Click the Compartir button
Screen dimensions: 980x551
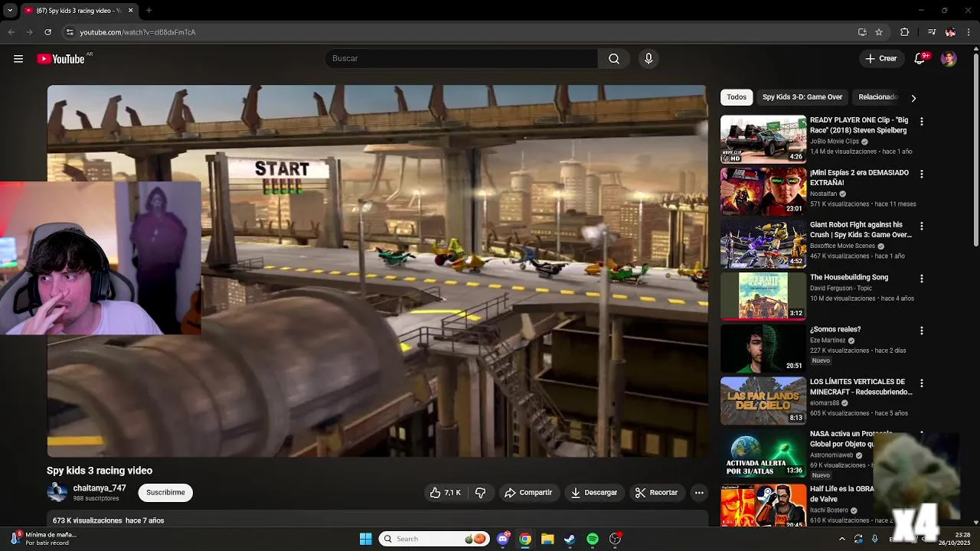tap(528, 493)
